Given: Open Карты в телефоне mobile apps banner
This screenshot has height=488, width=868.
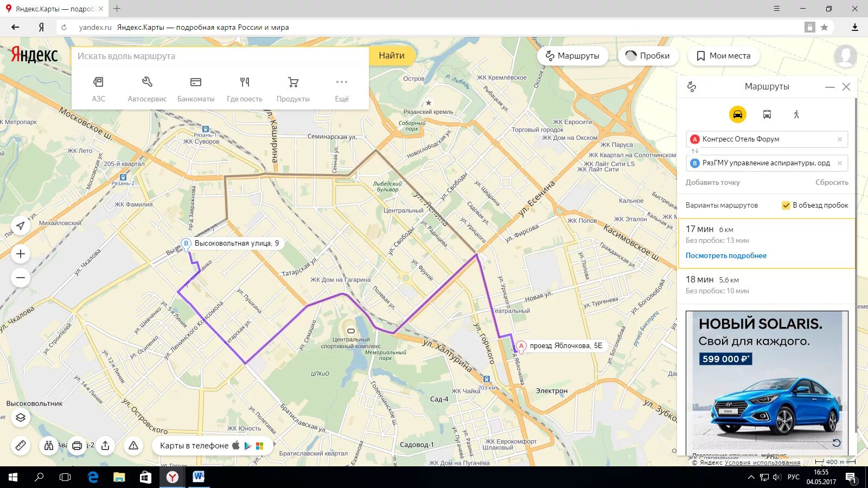Looking at the screenshot, I should click(212, 446).
